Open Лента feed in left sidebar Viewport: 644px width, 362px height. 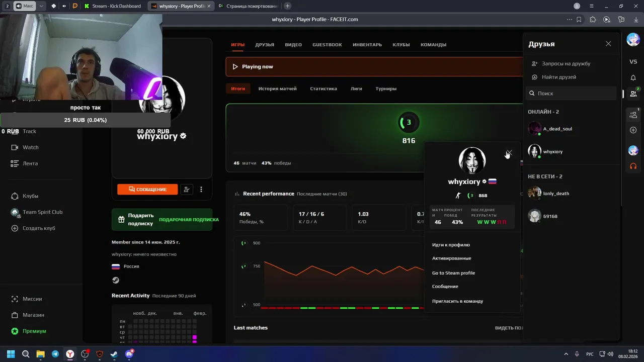30,163
